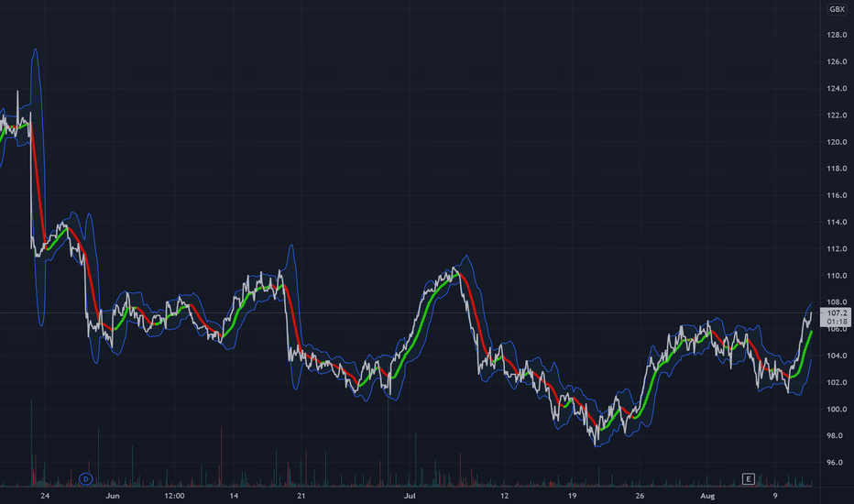This screenshot has height=504, width=854.
Task: Click the 126.0 price axis label
Action: [x=837, y=61]
